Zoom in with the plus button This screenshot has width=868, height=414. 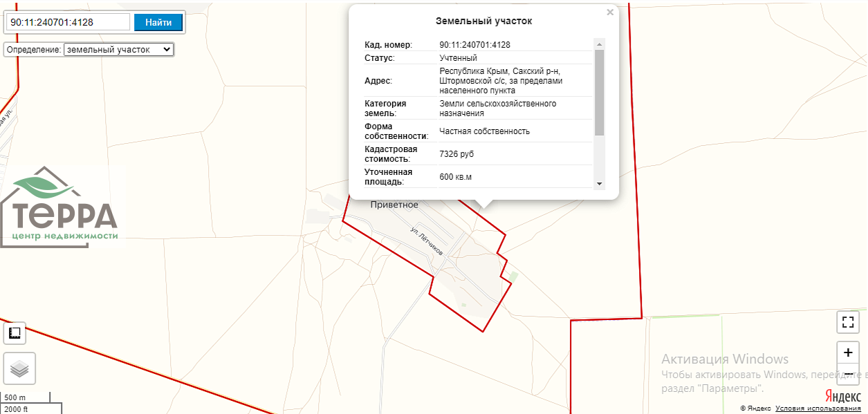[x=848, y=352]
